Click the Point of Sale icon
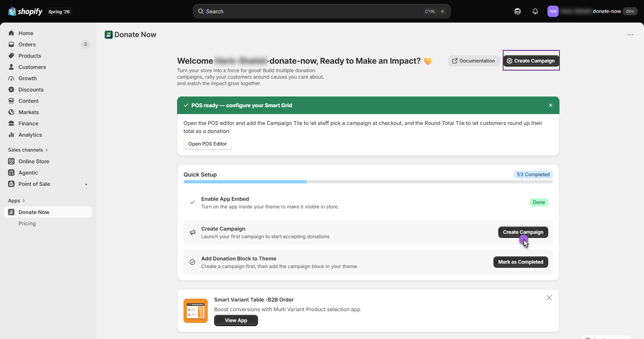Viewport: 644px width, 339px height. pos(11,184)
